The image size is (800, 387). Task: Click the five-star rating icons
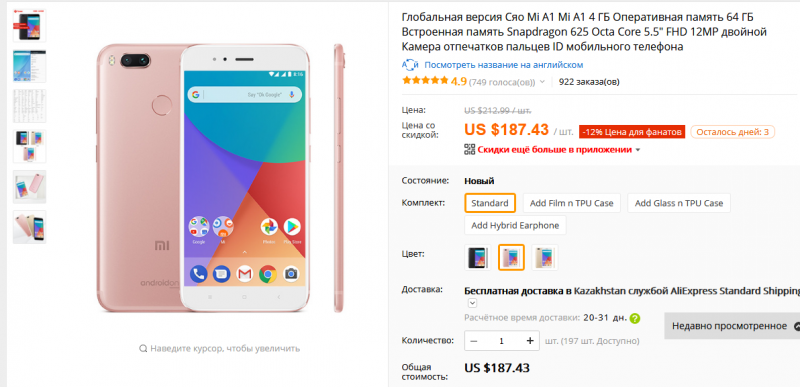click(x=425, y=81)
